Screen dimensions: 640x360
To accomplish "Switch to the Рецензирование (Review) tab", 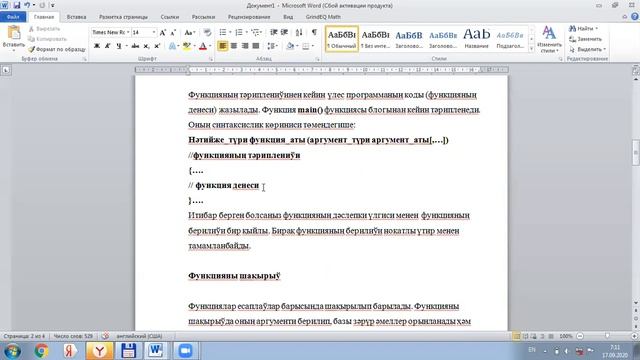I will [x=249, y=17].
